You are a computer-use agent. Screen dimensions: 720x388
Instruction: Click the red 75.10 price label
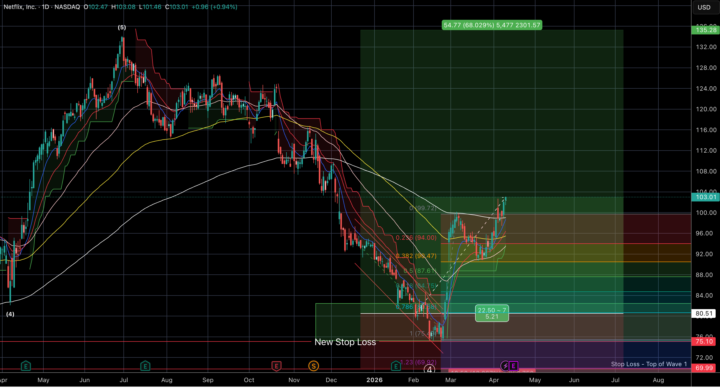704,342
